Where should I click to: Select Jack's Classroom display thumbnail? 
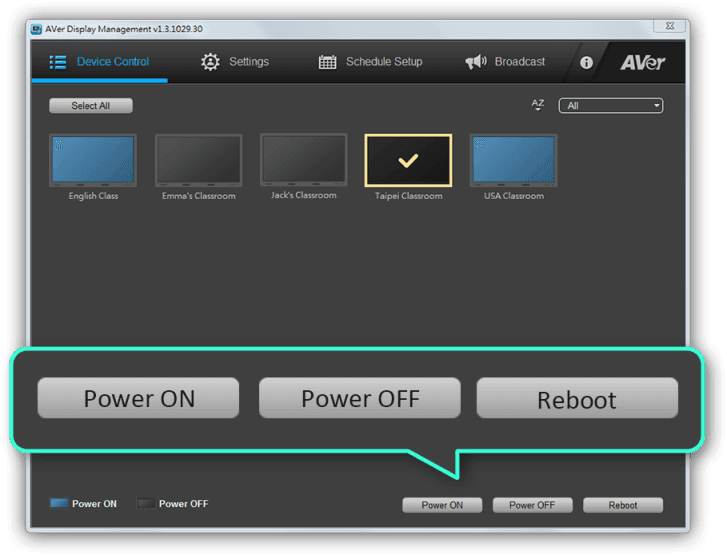tap(304, 159)
